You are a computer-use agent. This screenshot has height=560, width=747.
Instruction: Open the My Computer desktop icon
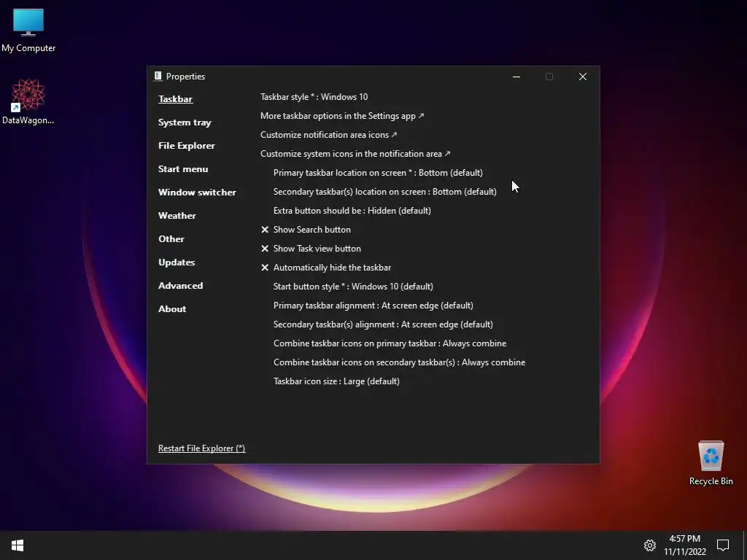pyautogui.click(x=28, y=30)
